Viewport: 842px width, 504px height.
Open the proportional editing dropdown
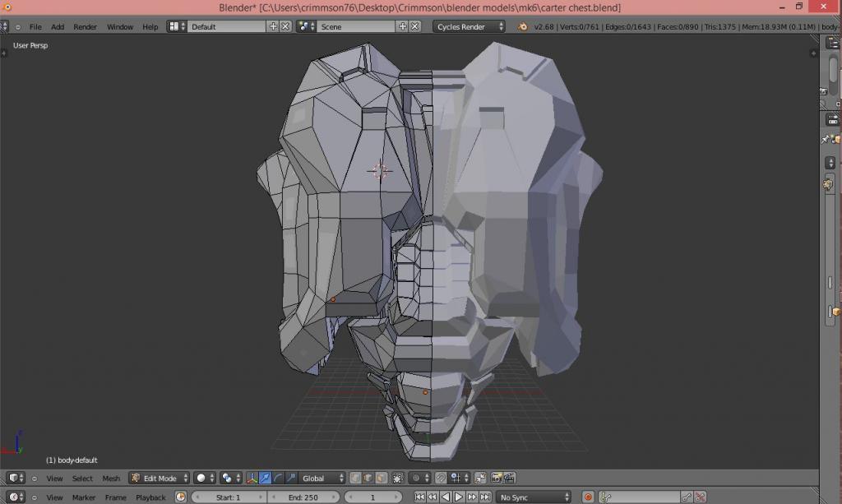click(419, 478)
